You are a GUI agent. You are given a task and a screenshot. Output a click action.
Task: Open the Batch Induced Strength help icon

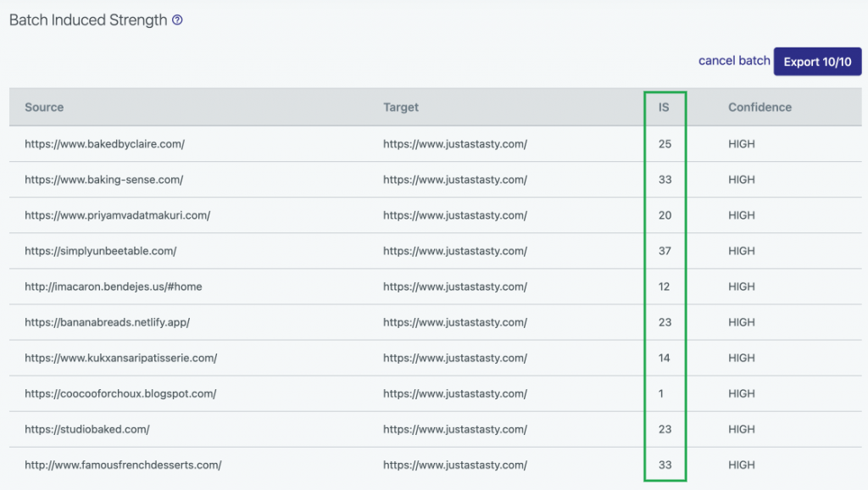[x=177, y=20]
